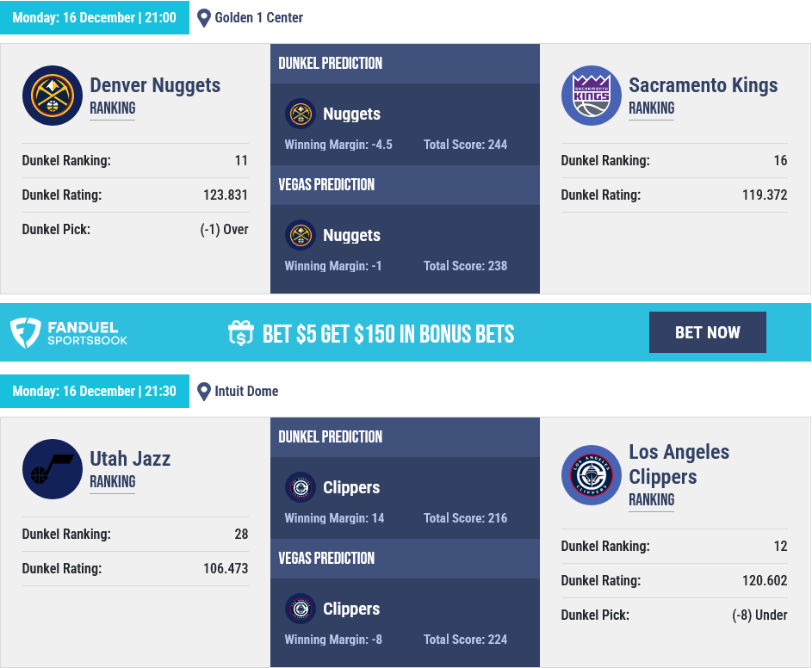
Task: Click the Los Angeles Clippers team logo
Action: [x=592, y=475]
